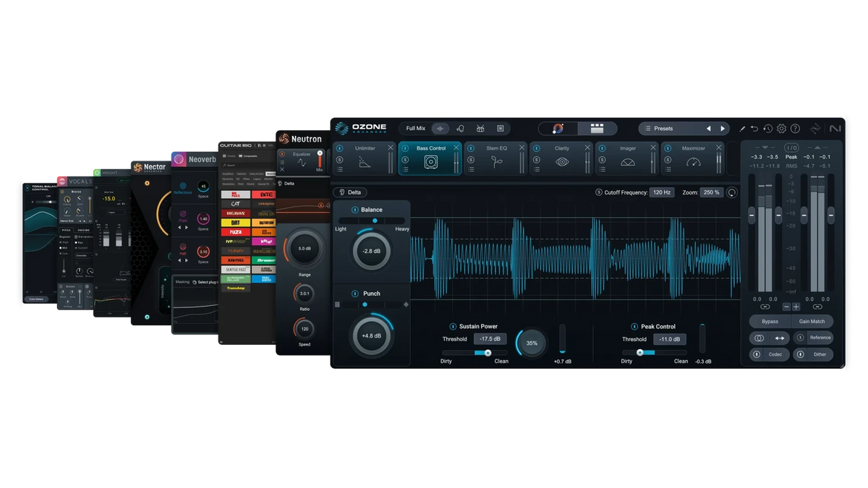
Task: Open the history clock icon in Ozone
Action: [767, 129]
